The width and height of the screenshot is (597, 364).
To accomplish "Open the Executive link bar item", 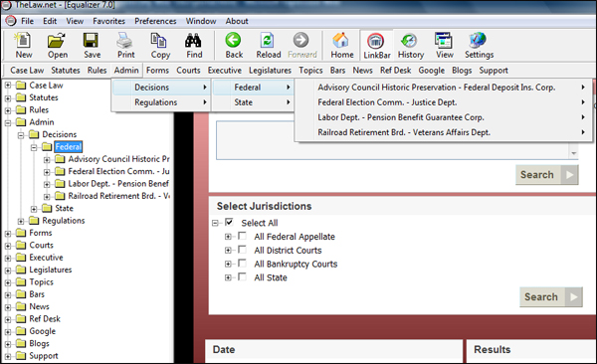I will coord(224,70).
